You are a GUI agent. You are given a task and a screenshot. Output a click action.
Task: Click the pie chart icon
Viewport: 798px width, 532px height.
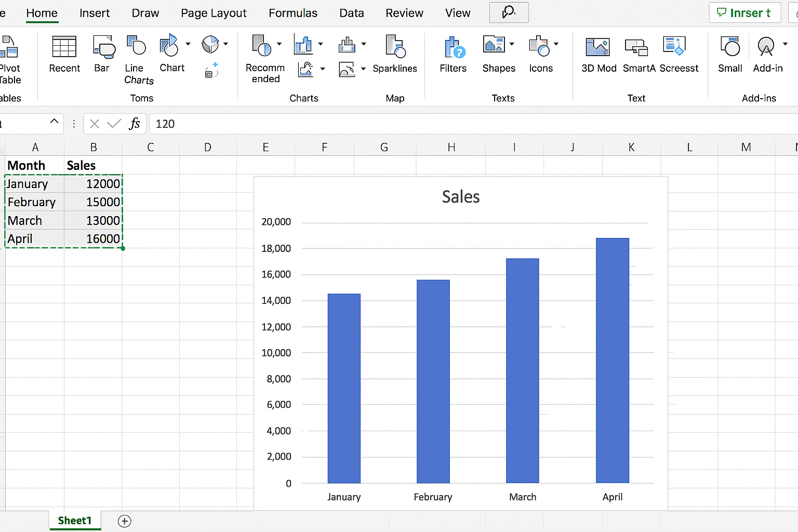[x=210, y=44]
